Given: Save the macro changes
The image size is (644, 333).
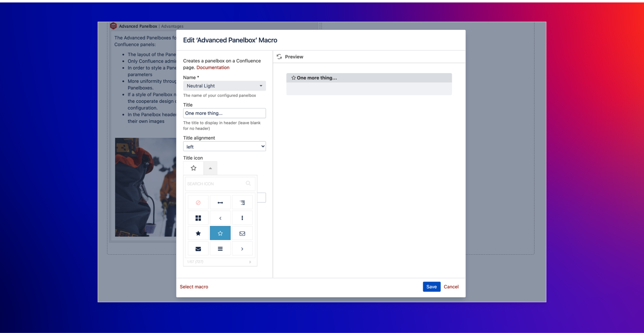Looking at the screenshot, I should click(431, 286).
